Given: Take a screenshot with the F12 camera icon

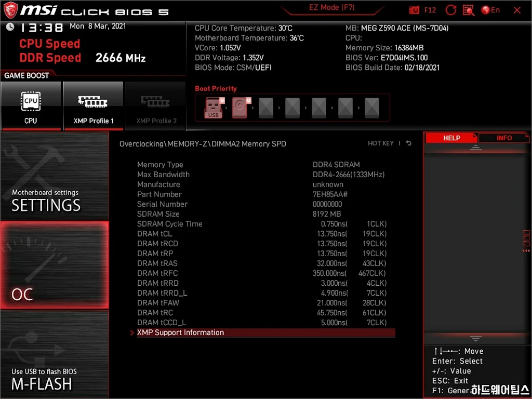Looking at the screenshot, I should click(x=415, y=10).
